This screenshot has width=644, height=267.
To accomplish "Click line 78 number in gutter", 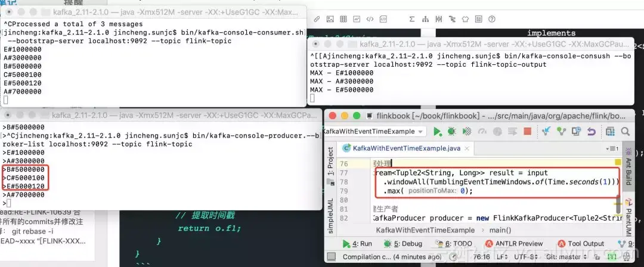I will (x=344, y=182).
